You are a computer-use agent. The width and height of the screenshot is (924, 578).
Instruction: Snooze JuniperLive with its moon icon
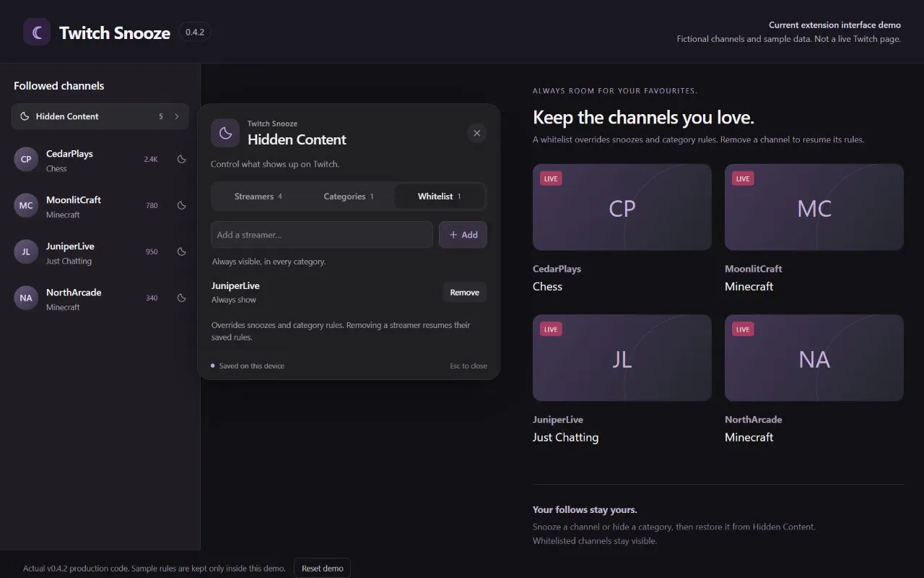click(182, 251)
